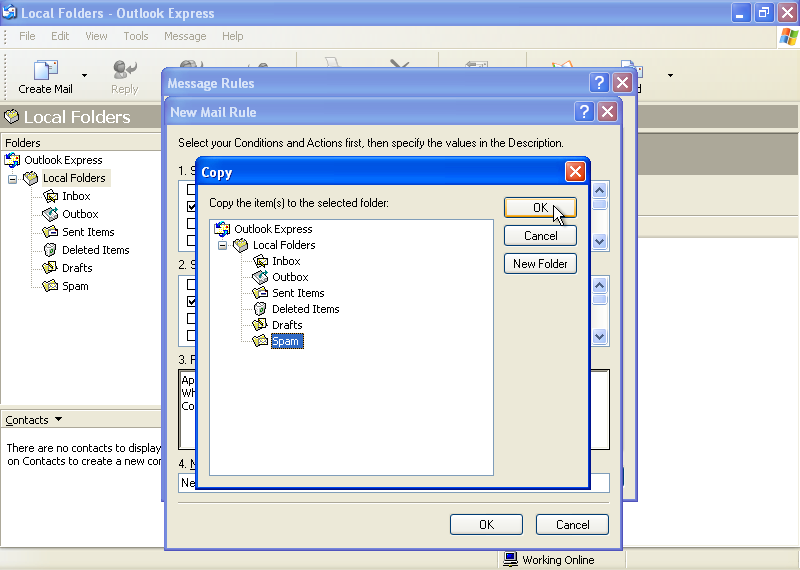Create a New Folder in Copy dialog

click(x=540, y=264)
